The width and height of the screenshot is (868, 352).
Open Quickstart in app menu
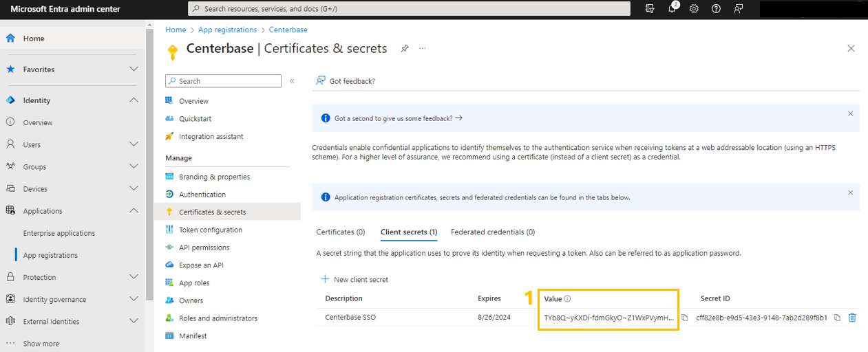click(x=195, y=119)
